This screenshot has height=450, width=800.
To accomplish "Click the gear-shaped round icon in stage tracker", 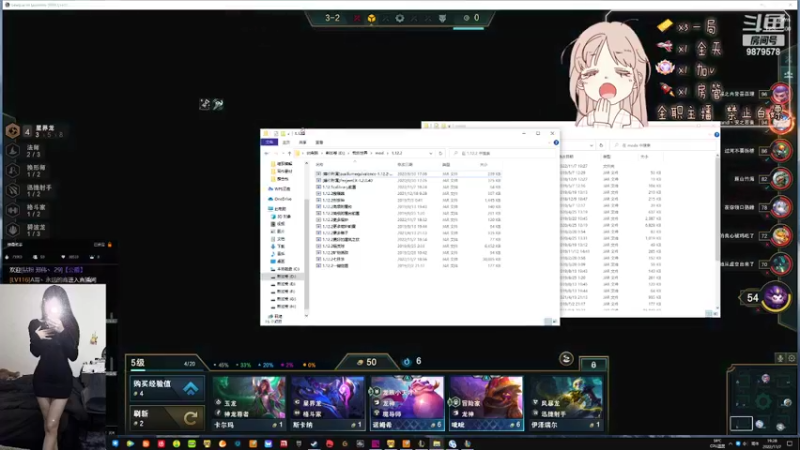I will pyautogui.click(x=400, y=18).
